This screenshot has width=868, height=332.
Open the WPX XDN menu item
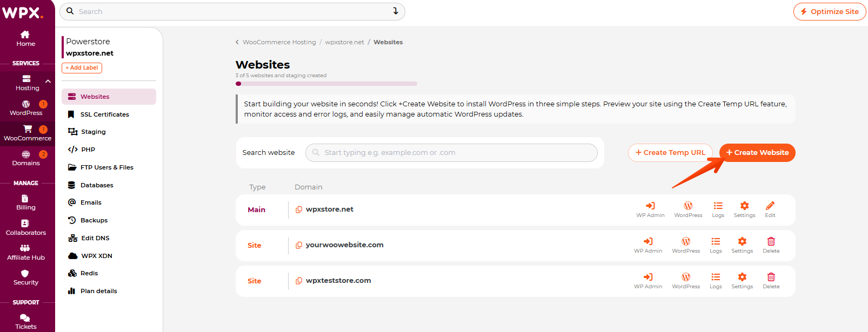tap(97, 256)
